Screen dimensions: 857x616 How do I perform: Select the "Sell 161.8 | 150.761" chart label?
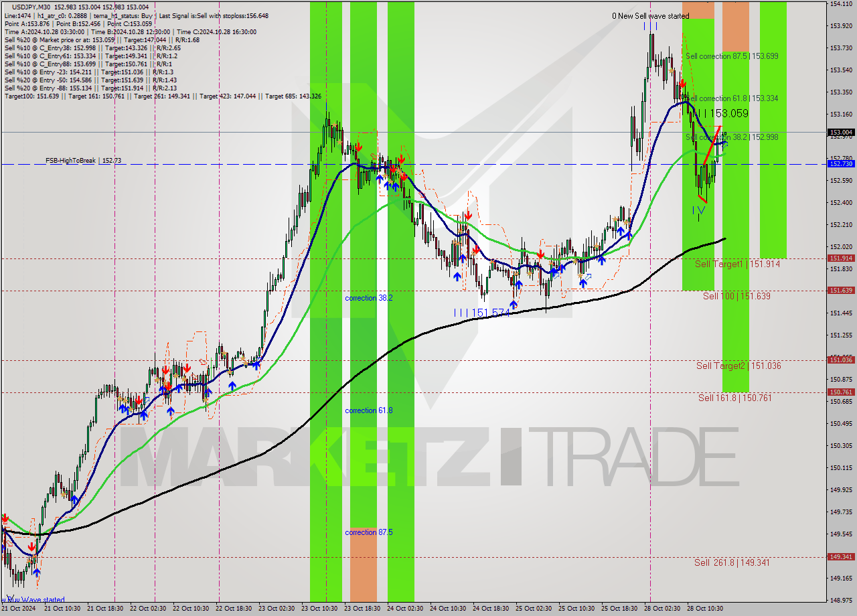pyautogui.click(x=734, y=398)
